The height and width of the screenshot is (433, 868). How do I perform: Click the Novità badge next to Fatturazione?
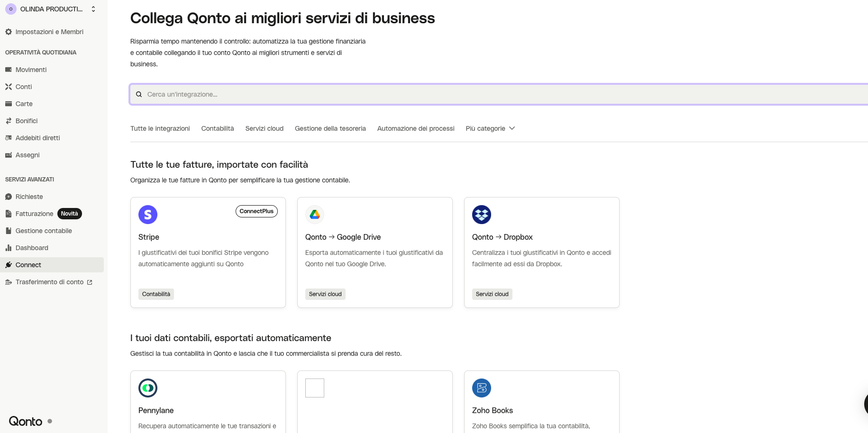pyautogui.click(x=70, y=214)
